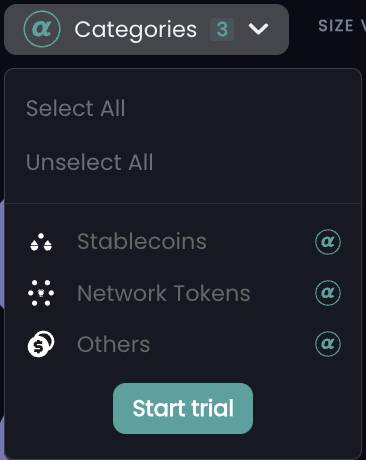Click the Others coins icon
Viewport: 366px width, 460px height.
tap(41, 344)
